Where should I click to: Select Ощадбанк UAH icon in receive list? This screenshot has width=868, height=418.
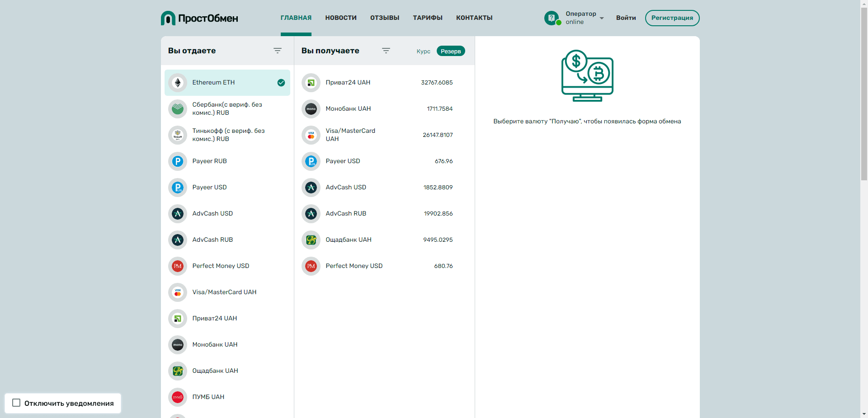(311, 240)
